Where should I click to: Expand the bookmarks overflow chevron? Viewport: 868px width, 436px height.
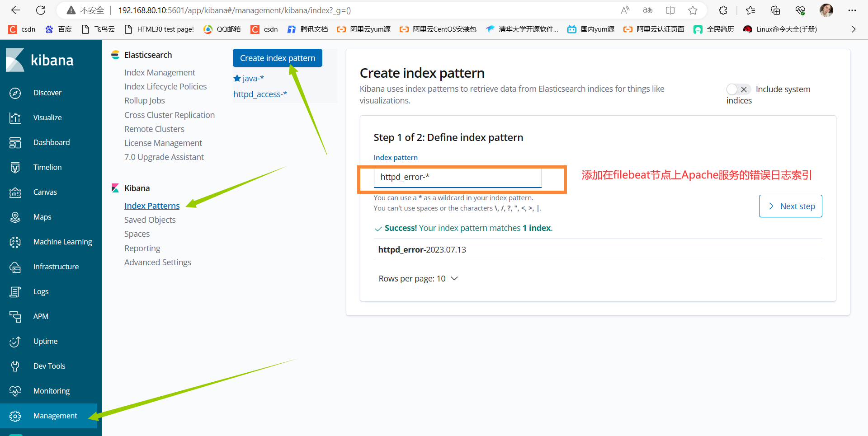point(854,29)
